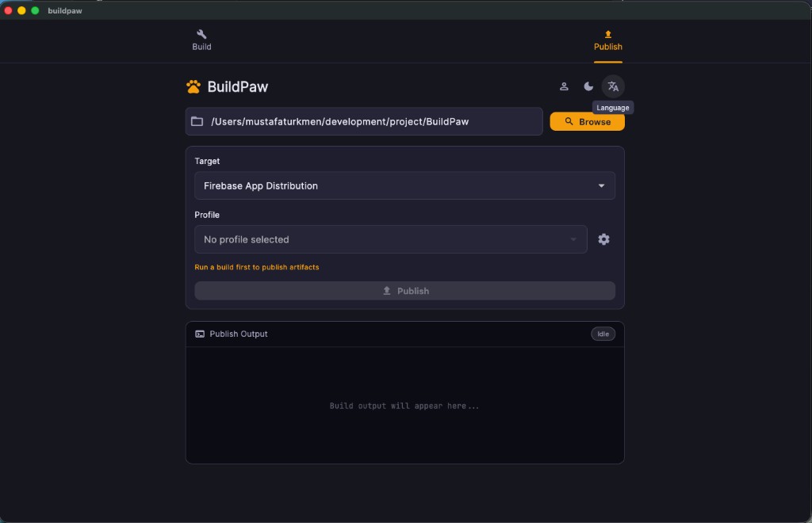Open the Firebase App Distribution dropdown
The height and width of the screenshot is (523, 812).
pyautogui.click(x=396, y=185)
